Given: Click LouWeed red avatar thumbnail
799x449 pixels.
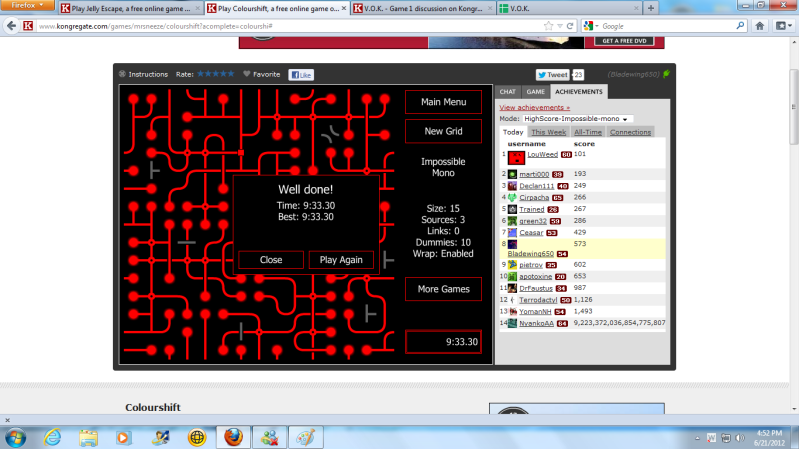Looking at the screenshot, I should 516,158.
